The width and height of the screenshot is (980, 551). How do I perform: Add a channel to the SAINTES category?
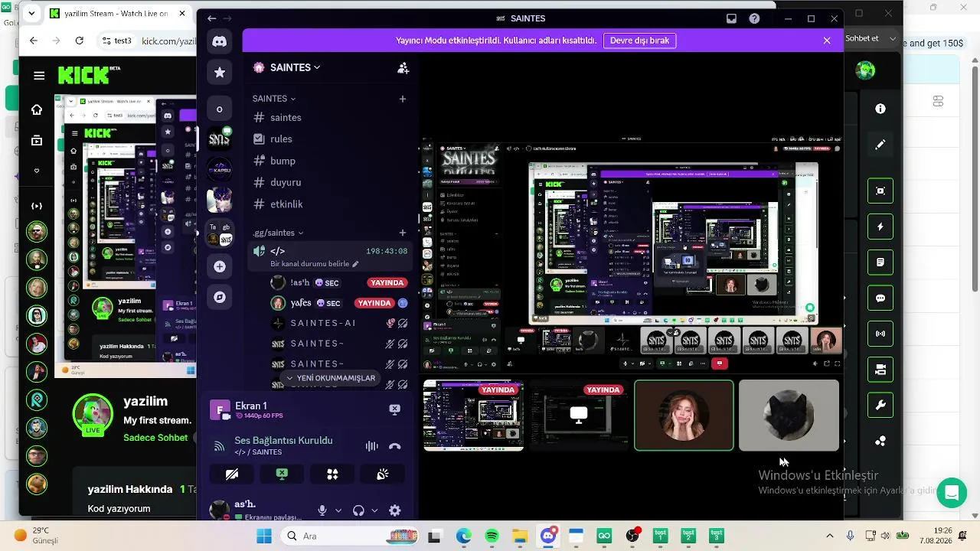click(403, 99)
